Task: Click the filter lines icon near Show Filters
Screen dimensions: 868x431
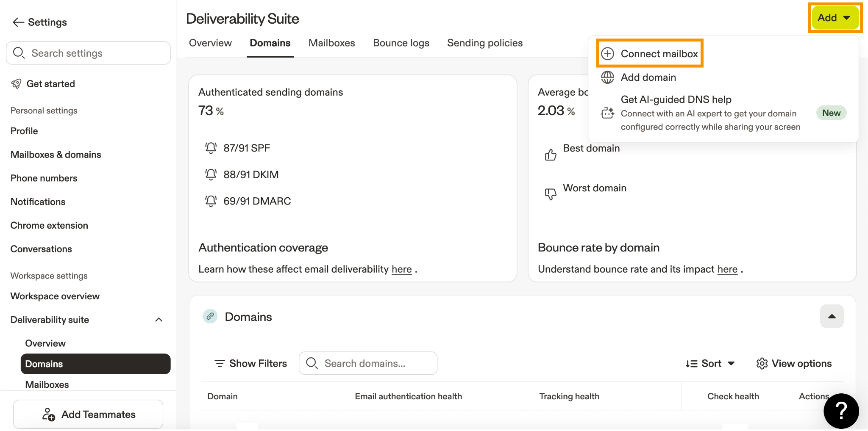Action: pos(220,363)
